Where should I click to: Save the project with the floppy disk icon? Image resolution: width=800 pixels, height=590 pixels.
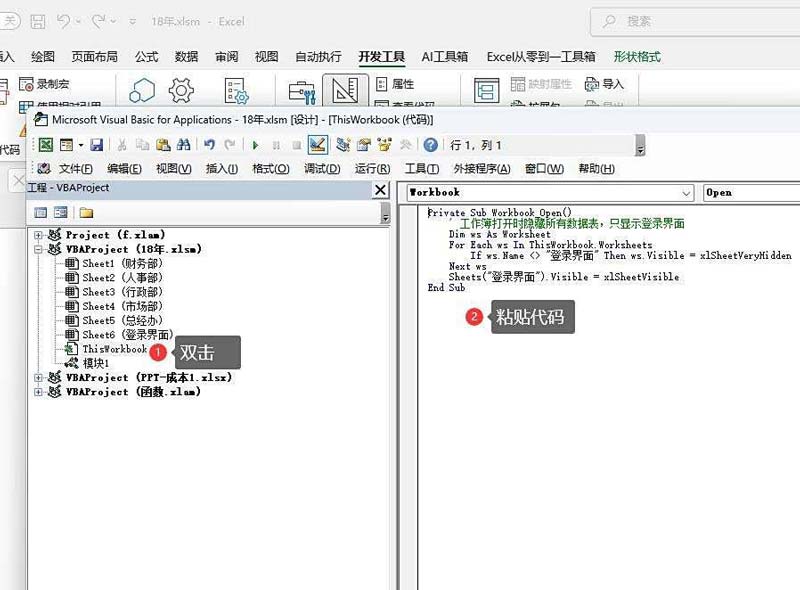(x=96, y=145)
